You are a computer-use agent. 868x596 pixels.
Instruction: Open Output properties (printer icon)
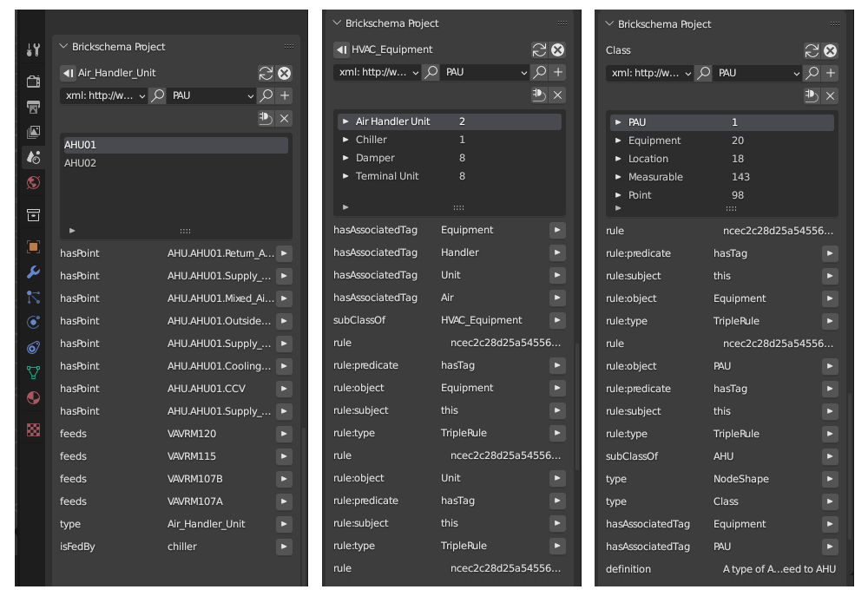[x=33, y=106]
